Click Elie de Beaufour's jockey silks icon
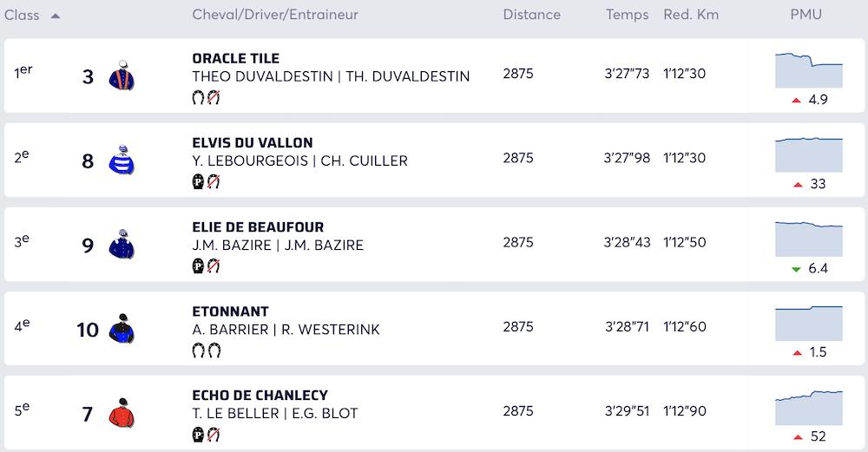The width and height of the screenshot is (868, 452). point(122,245)
